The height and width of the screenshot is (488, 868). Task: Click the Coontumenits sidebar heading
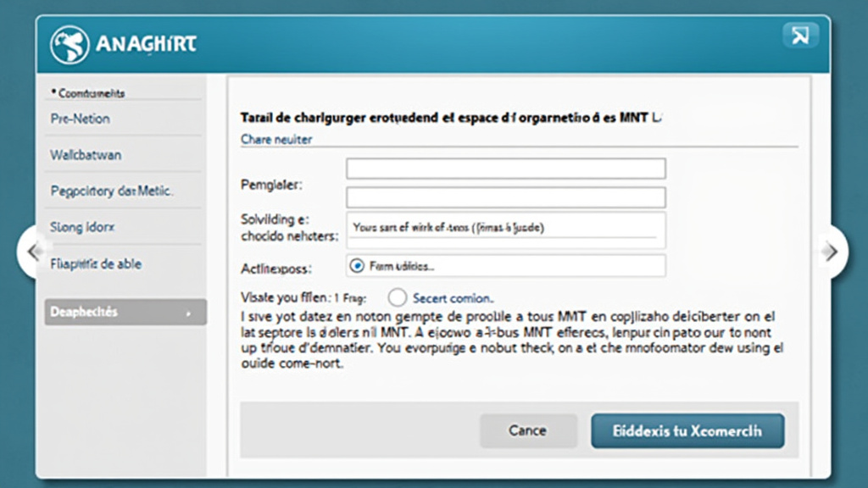pos(88,93)
